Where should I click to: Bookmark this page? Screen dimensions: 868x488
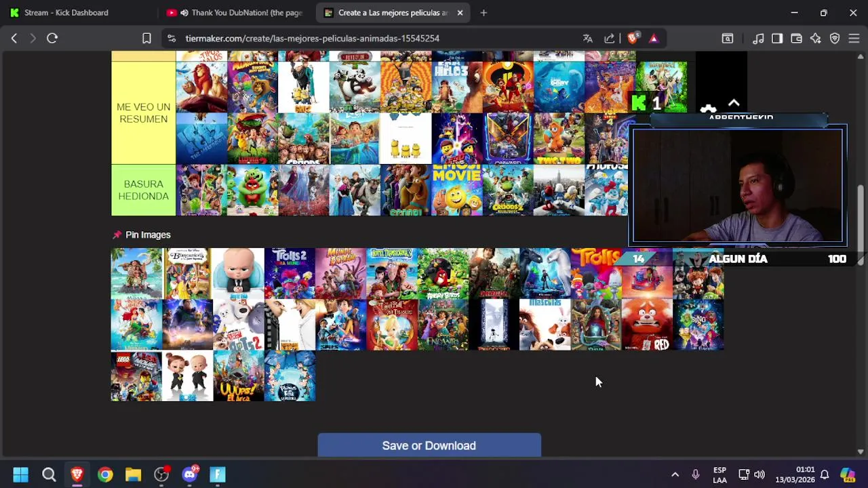click(x=146, y=39)
